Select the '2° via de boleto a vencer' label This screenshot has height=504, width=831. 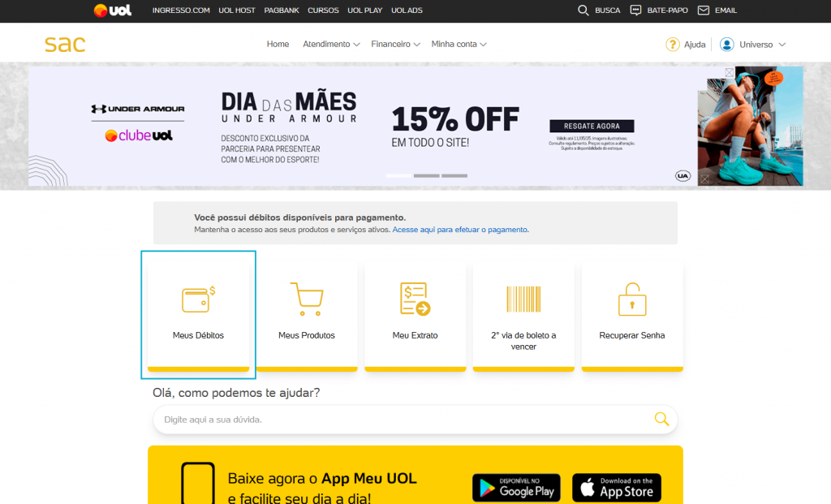pos(523,341)
